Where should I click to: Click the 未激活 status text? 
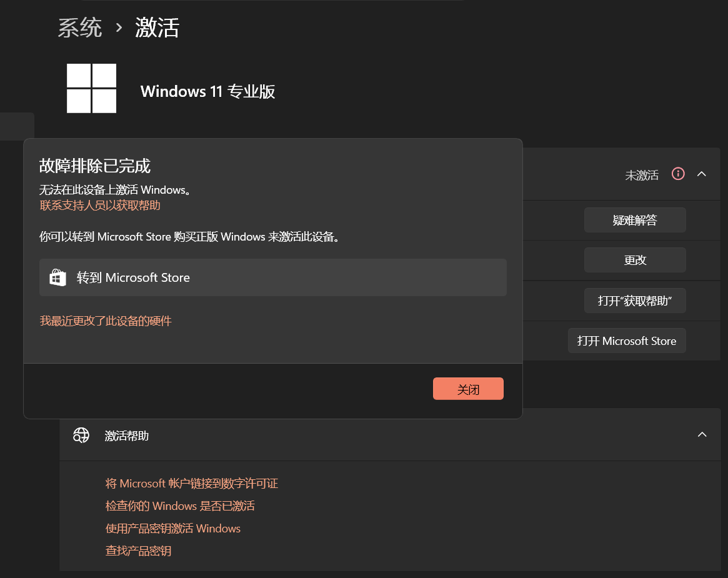coord(642,175)
